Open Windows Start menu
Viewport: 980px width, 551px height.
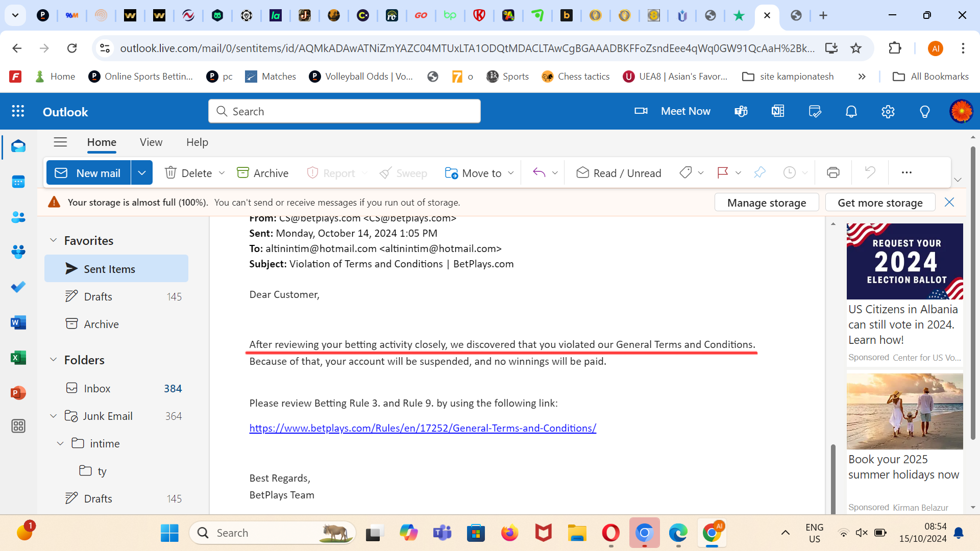point(169,533)
